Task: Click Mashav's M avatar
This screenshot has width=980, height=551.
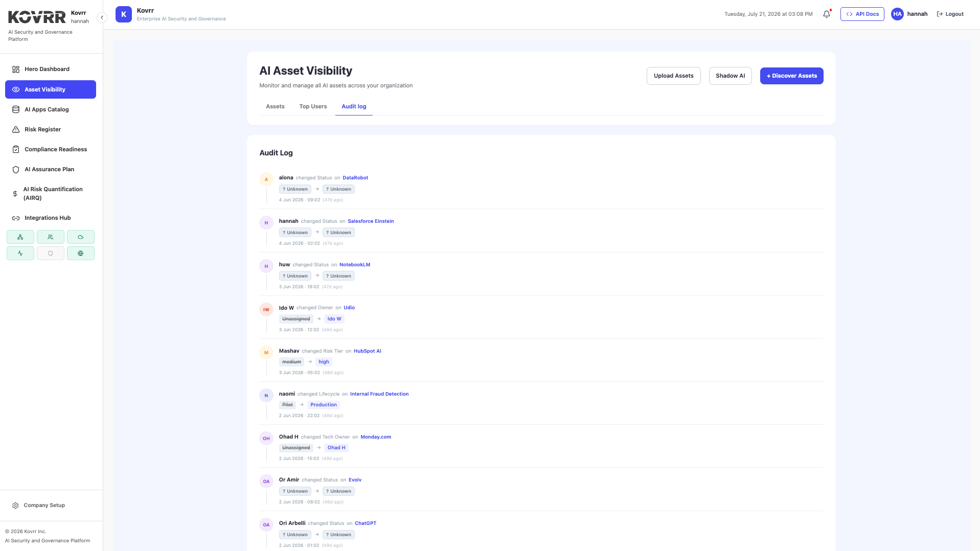Action: (266, 353)
